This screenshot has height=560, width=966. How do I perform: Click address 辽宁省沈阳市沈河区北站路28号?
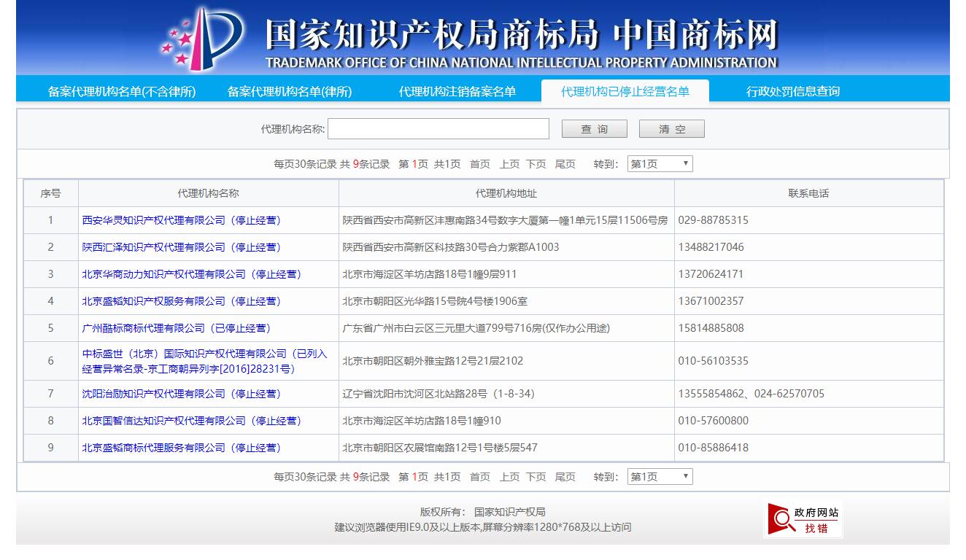tap(438, 394)
